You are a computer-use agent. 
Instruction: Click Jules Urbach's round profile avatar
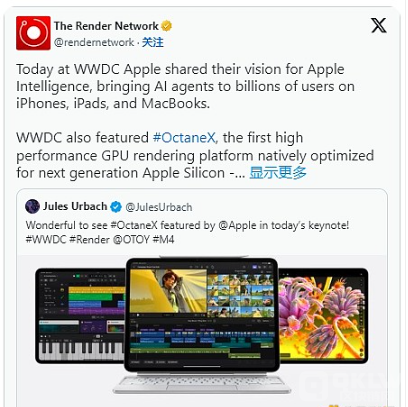pyautogui.click(x=32, y=207)
